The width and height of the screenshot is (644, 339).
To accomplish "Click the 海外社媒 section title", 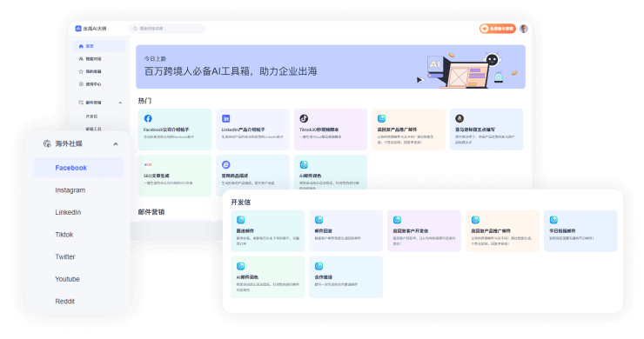I will 69,143.
